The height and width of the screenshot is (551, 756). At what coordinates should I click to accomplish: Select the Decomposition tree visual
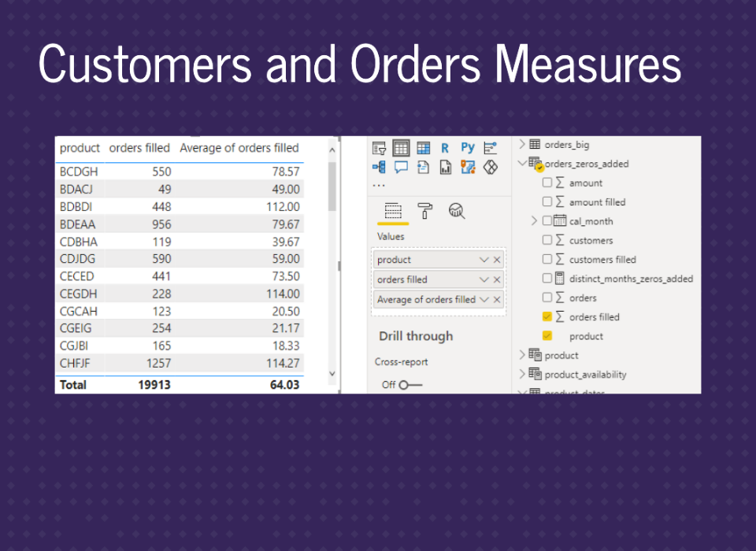coord(379,167)
